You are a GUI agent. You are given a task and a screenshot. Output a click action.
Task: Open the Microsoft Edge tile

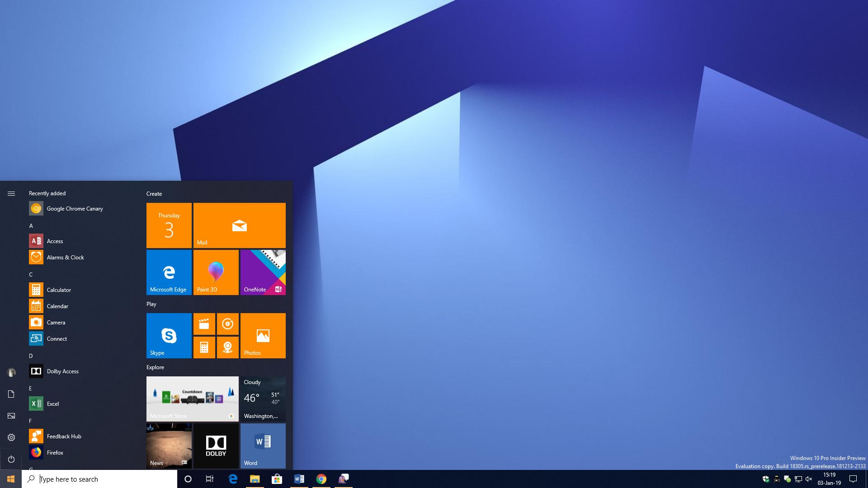click(169, 272)
